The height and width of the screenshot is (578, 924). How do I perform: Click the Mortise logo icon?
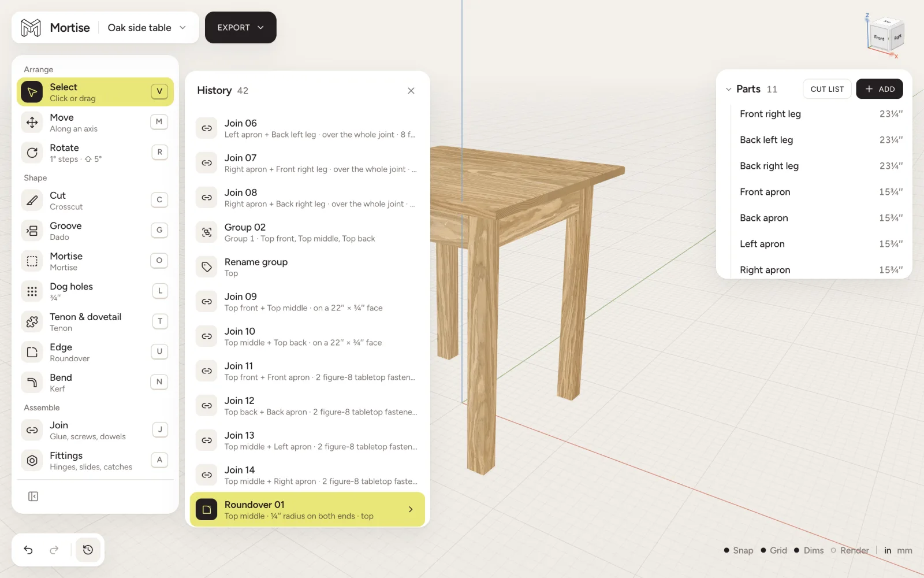[x=31, y=27]
